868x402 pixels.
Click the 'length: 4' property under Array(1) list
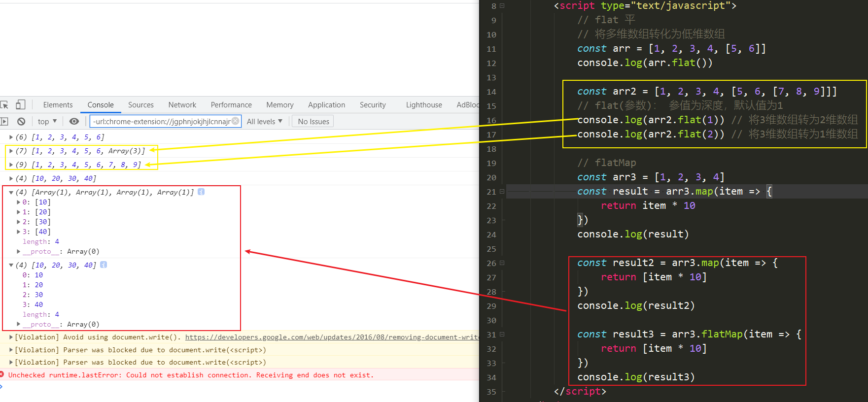pos(41,241)
